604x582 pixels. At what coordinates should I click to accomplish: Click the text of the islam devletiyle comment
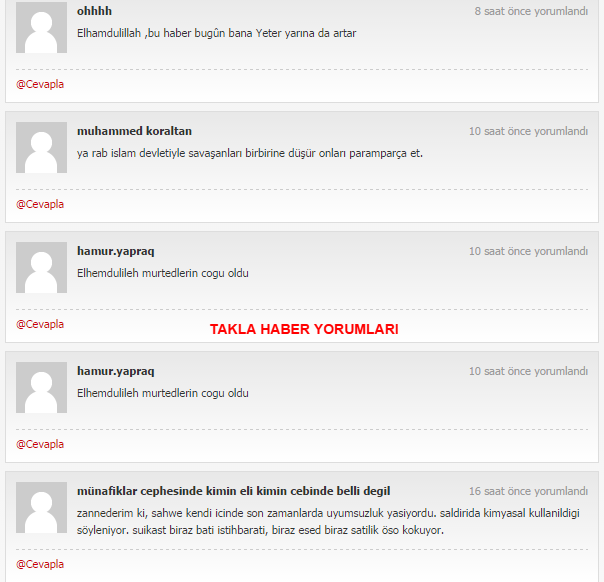pos(250,153)
